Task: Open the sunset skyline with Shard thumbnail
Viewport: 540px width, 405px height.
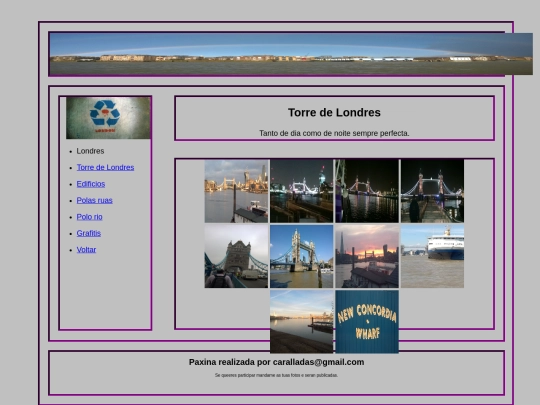Action: click(367, 256)
